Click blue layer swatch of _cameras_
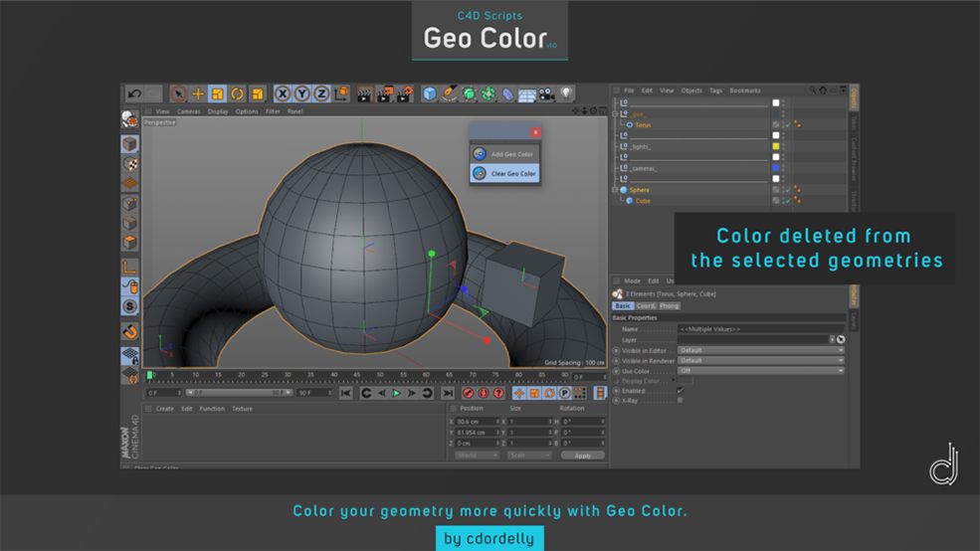980x551 pixels. click(776, 168)
